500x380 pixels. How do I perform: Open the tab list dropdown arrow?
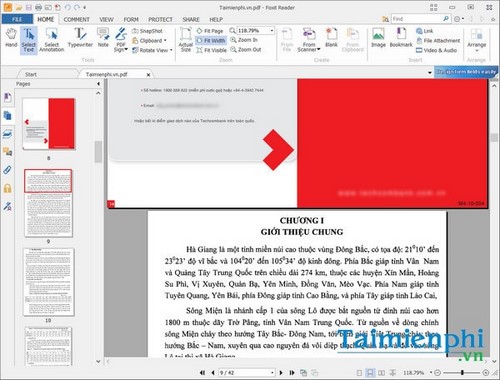click(x=430, y=73)
